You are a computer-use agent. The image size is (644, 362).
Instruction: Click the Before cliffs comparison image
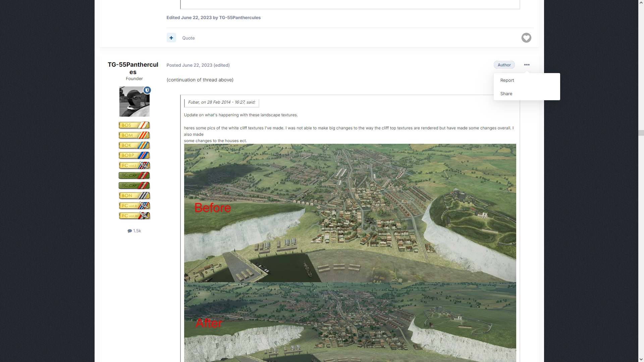point(350,213)
